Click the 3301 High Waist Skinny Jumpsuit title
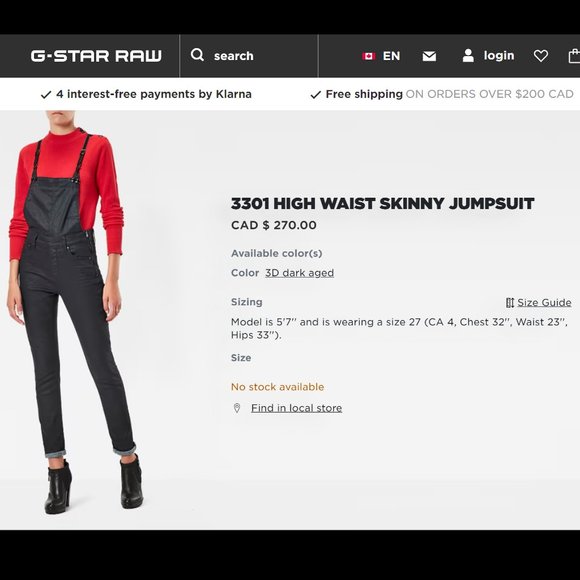The width and height of the screenshot is (580, 580). point(382,203)
